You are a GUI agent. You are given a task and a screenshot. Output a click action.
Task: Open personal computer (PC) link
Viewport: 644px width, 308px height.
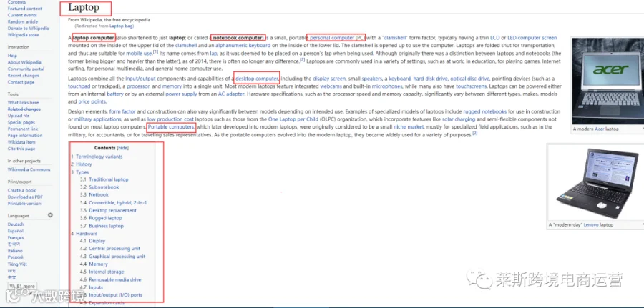pyautogui.click(x=337, y=38)
